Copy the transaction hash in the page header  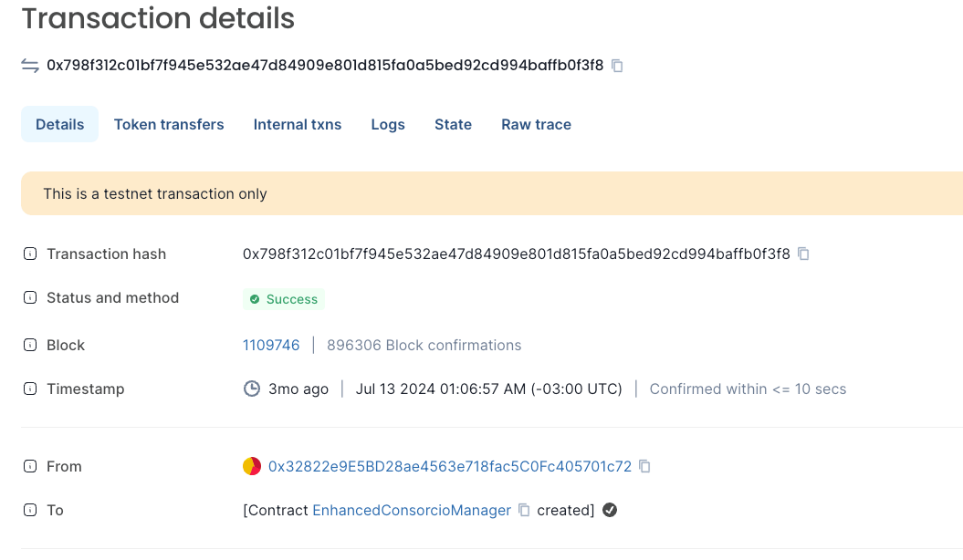(617, 66)
